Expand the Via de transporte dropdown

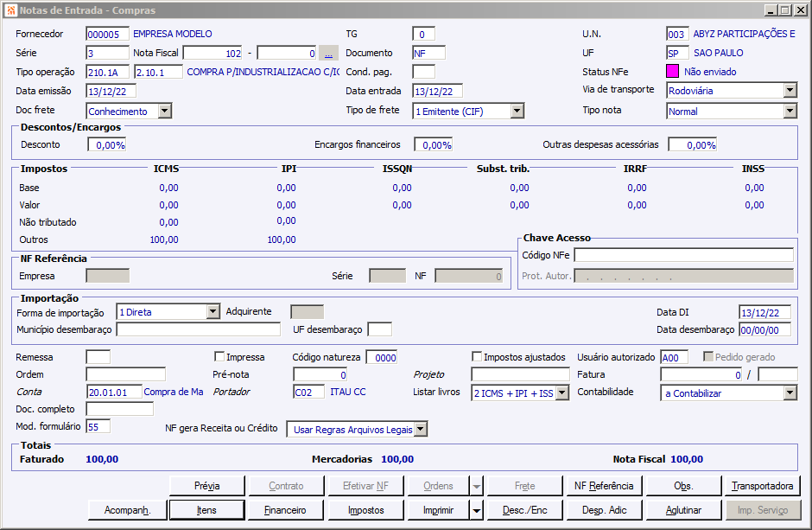(x=790, y=91)
